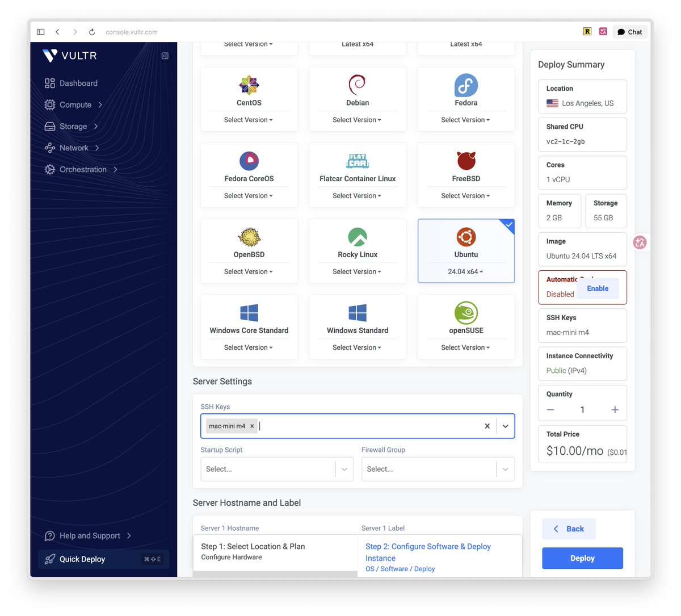The width and height of the screenshot is (681, 616).
Task: Choose the Debian swirl logo
Action: (358, 85)
